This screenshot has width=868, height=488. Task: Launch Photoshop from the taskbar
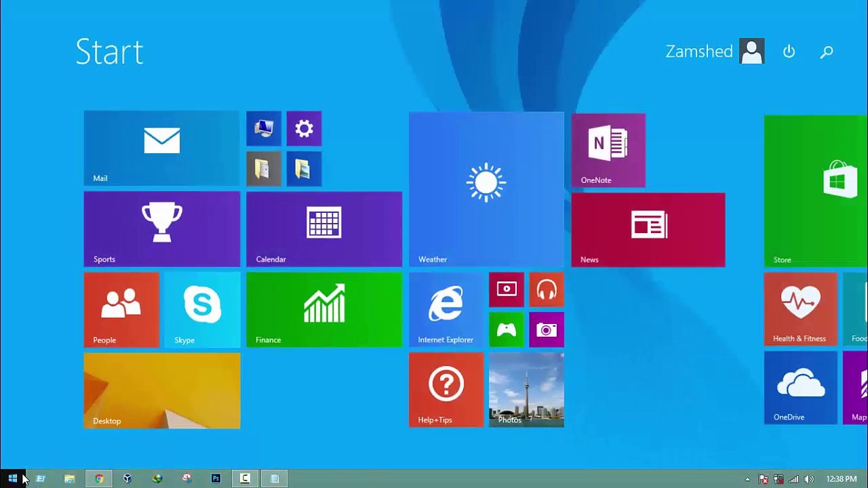pyautogui.click(x=216, y=479)
